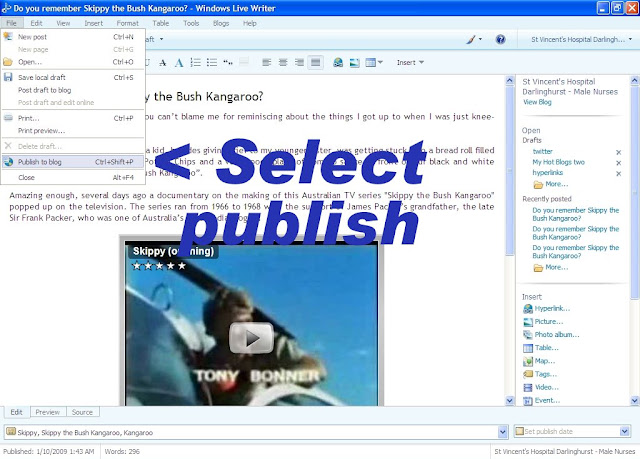Choose Save local draft menu entry

pos(73,77)
